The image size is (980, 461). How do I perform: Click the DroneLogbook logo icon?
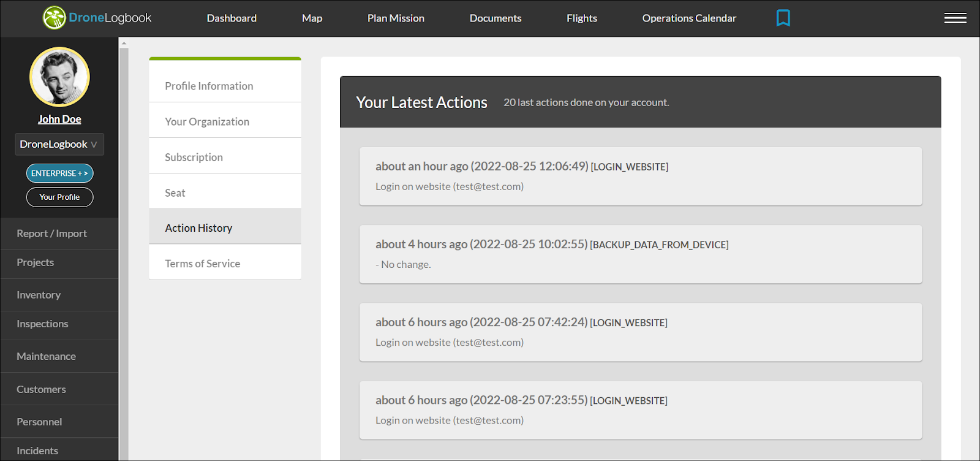coord(54,18)
